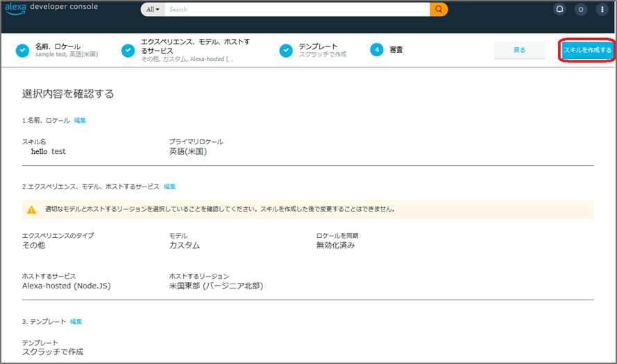This screenshot has height=364, width=617.
Task: Focus the Search input field
Action: [x=297, y=10]
